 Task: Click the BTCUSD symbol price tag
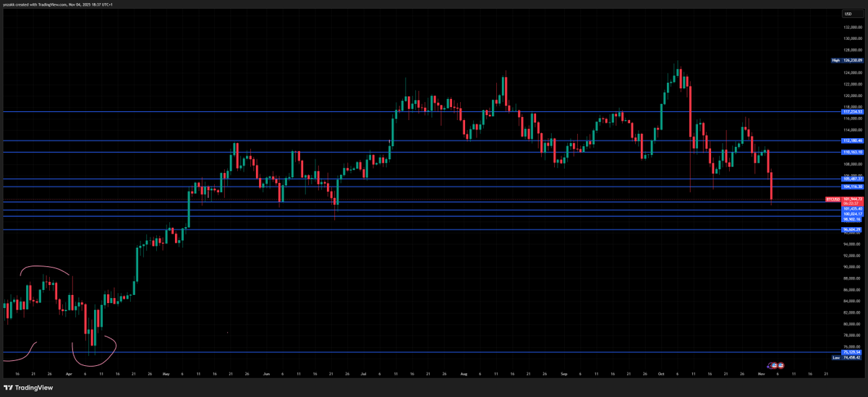[833, 198]
